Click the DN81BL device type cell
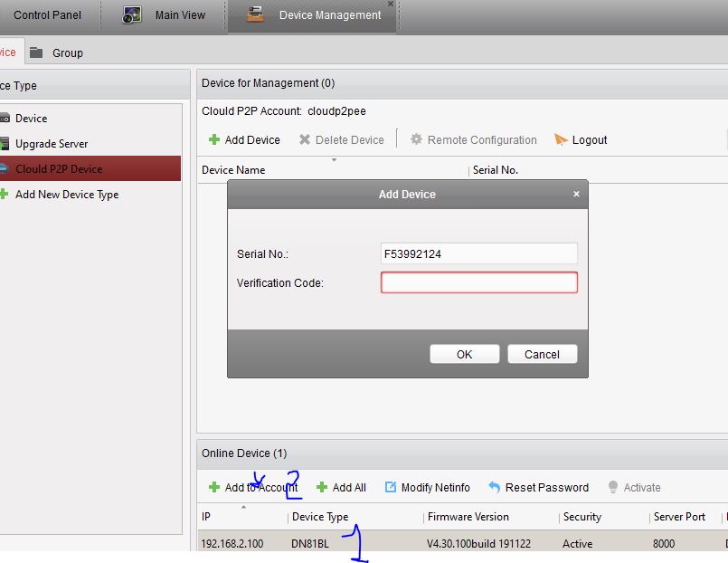728x563 pixels. coord(310,543)
